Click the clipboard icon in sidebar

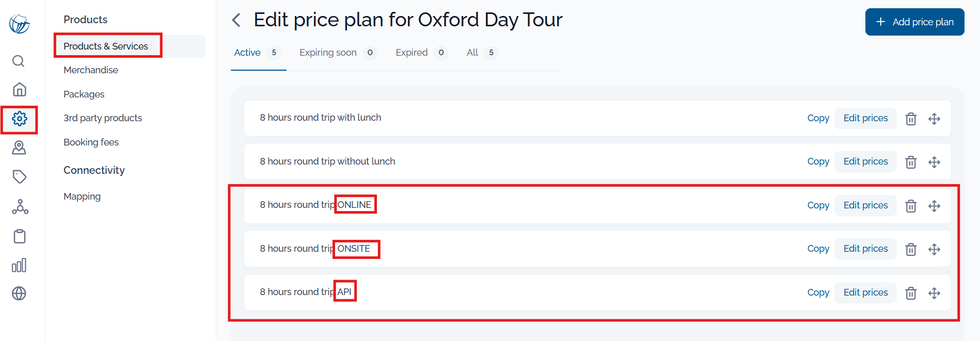click(x=19, y=236)
